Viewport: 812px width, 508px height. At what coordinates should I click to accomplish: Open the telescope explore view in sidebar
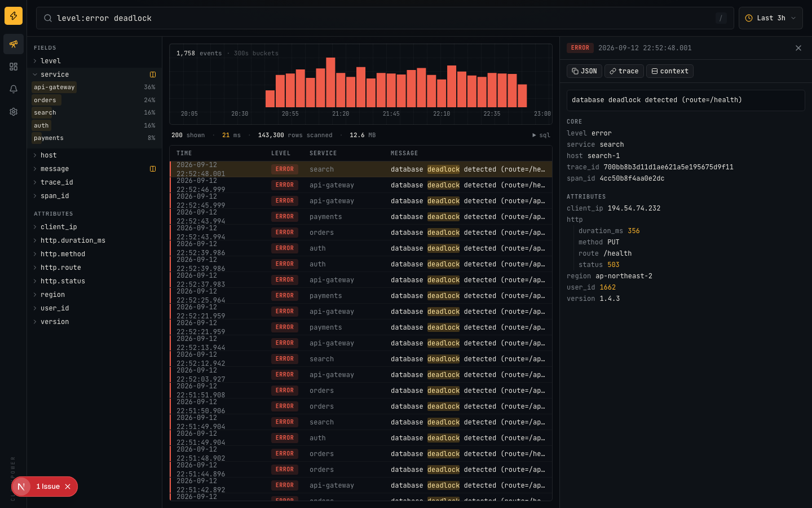pyautogui.click(x=14, y=44)
